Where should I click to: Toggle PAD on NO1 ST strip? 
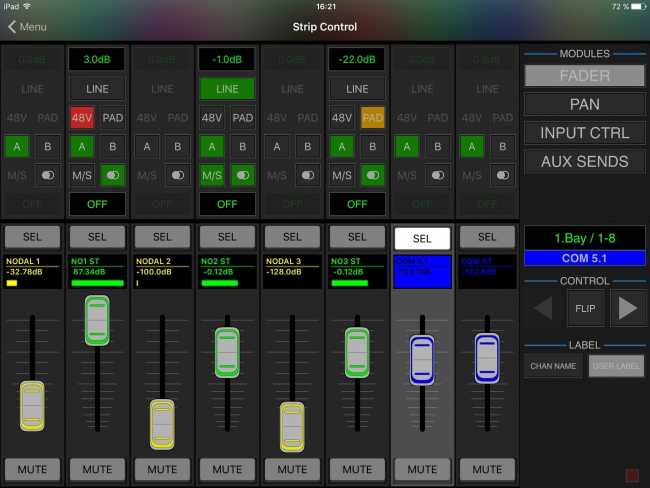pyautogui.click(x=113, y=118)
